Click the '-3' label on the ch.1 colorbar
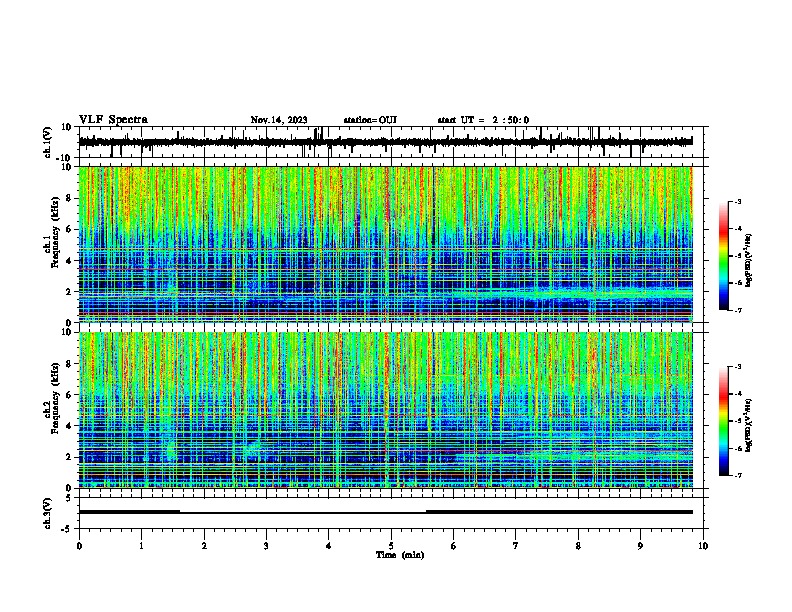792x612 pixels. (x=738, y=202)
